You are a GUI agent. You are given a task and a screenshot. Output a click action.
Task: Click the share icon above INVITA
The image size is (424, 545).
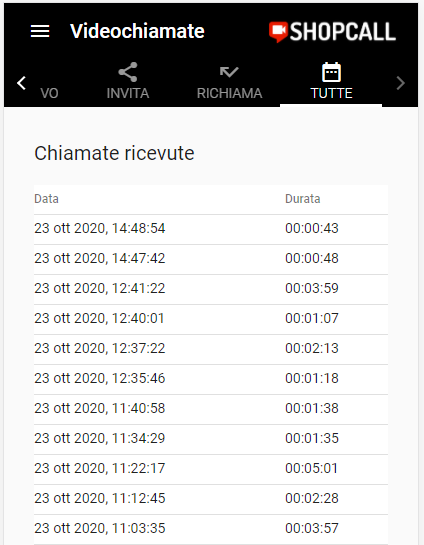[128, 72]
